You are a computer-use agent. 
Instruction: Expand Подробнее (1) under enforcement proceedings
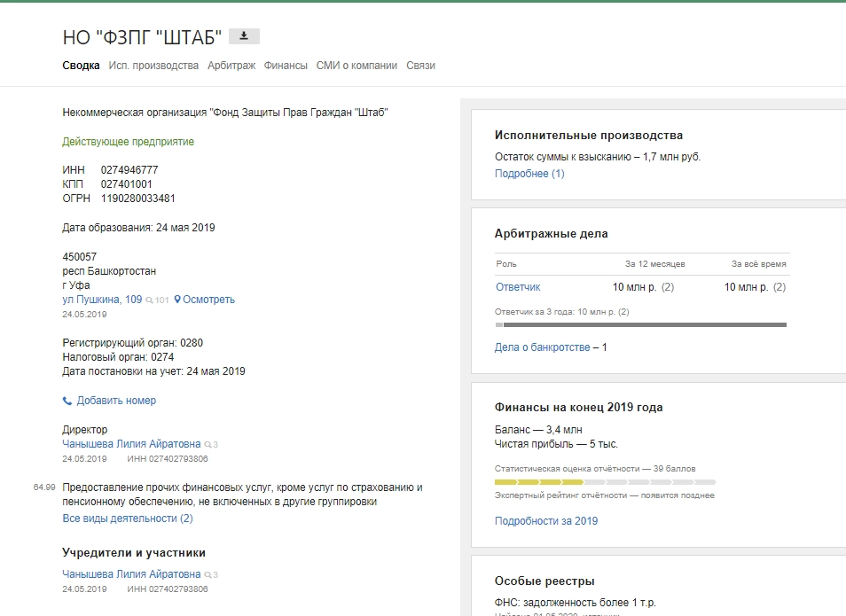(529, 174)
